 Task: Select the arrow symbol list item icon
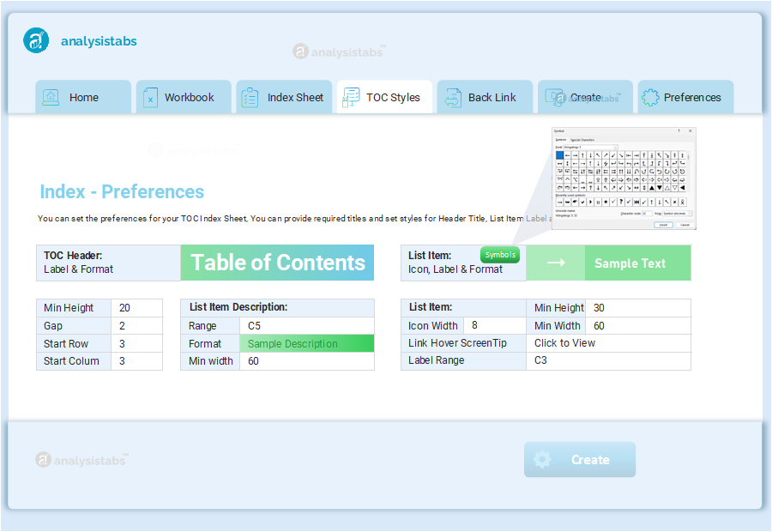click(x=556, y=263)
